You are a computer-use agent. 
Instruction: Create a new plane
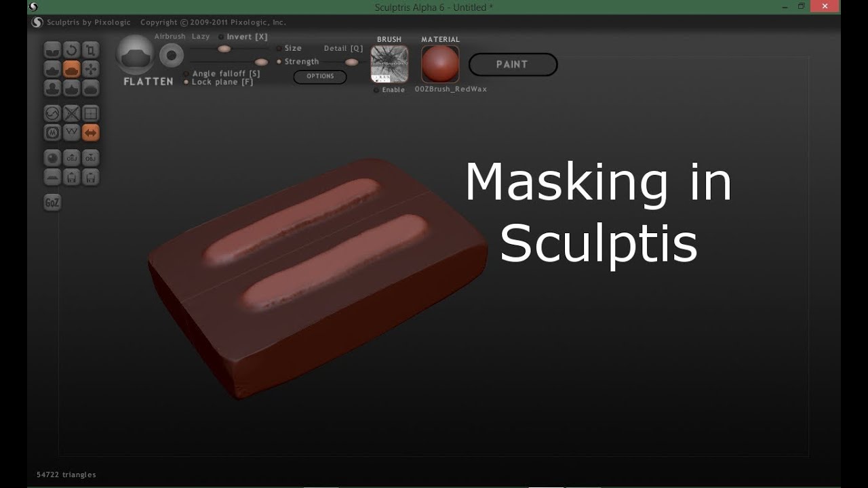click(52, 177)
